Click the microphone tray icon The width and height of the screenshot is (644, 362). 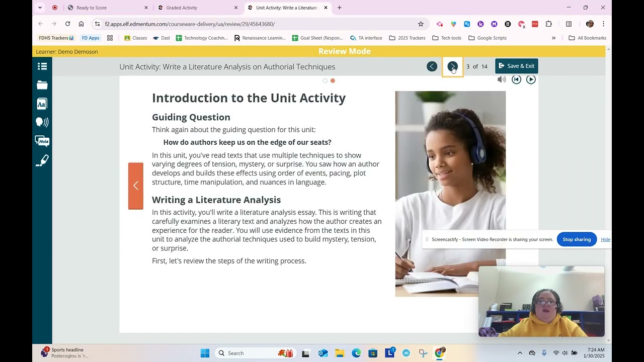click(x=544, y=353)
